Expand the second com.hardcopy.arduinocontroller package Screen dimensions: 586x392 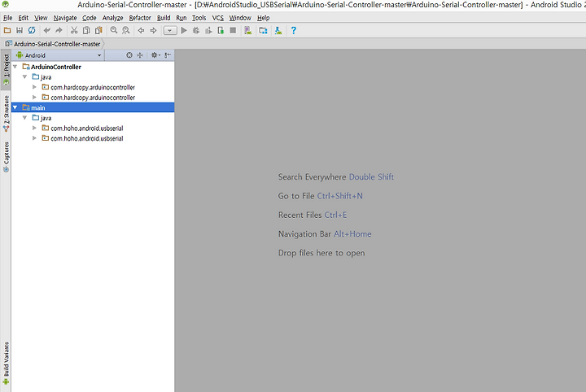pos(34,97)
